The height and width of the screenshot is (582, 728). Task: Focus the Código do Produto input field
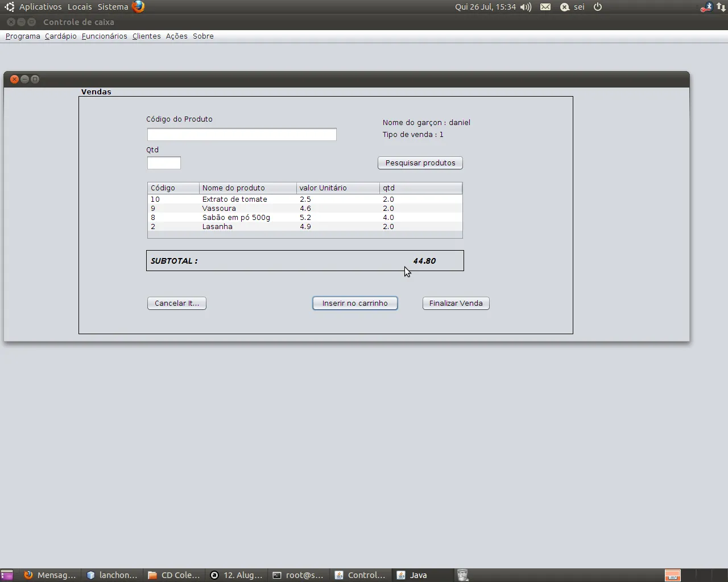pos(242,134)
